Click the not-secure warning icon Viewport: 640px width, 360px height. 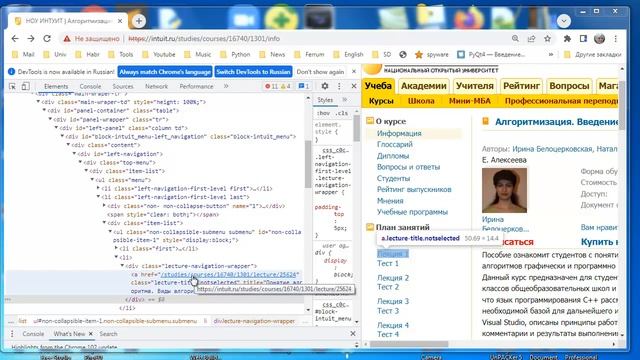67,39
